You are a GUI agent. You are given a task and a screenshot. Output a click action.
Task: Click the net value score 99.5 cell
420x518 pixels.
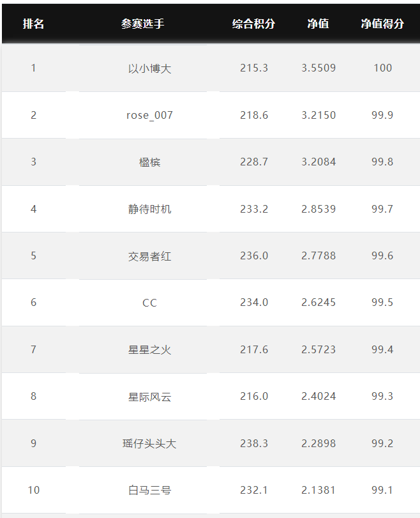coord(382,303)
